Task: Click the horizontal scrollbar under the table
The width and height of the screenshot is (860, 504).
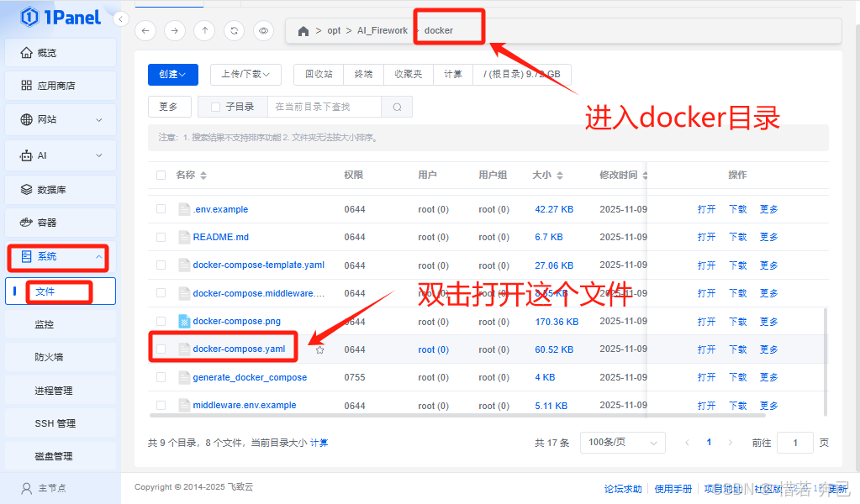Action: (x=457, y=416)
